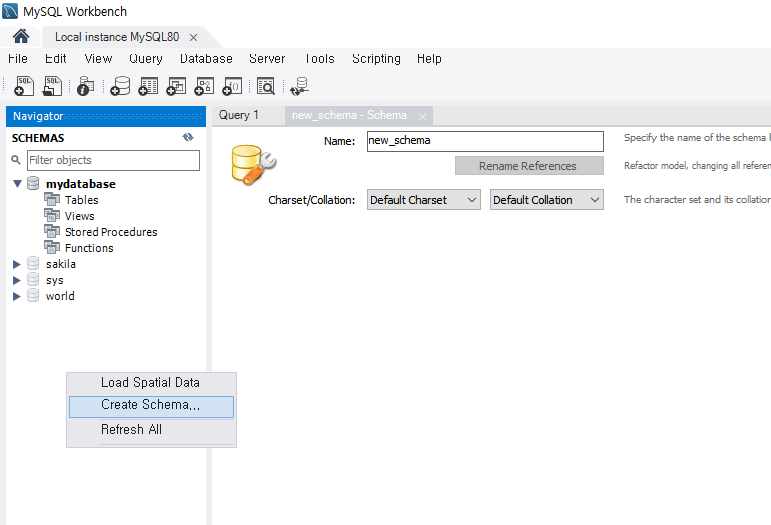Click the Tables folder icon
The height and width of the screenshot is (525, 771).
[52, 200]
